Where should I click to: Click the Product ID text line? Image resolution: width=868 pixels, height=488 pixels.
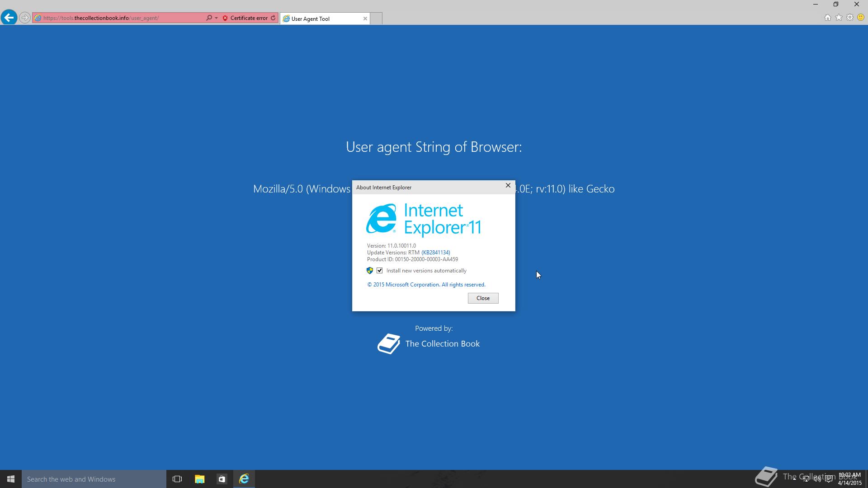pyautogui.click(x=412, y=259)
